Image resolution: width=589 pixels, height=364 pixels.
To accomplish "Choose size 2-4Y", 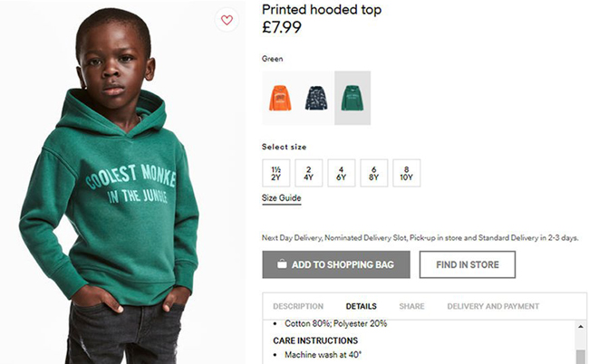I will coord(308,173).
